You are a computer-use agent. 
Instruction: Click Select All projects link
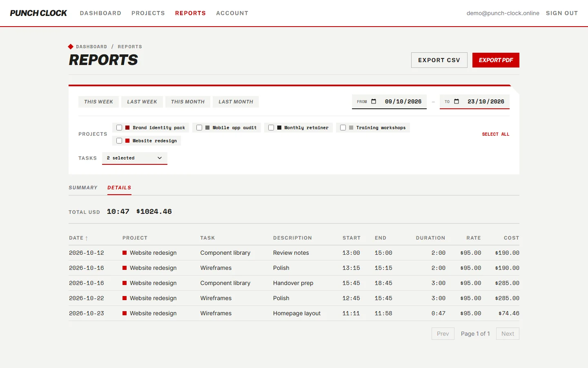point(496,134)
